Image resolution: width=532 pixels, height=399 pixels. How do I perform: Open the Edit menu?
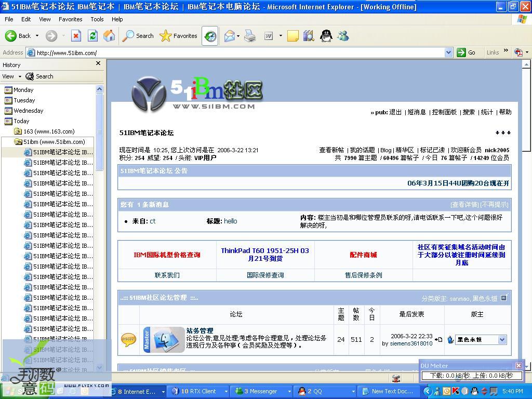[x=26, y=19]
